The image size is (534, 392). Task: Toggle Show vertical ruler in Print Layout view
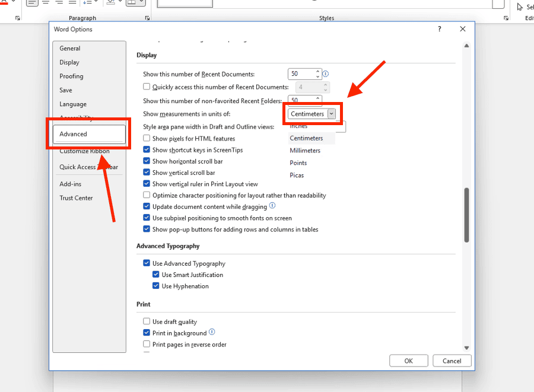pyautogui.click(x=147, y=184)
